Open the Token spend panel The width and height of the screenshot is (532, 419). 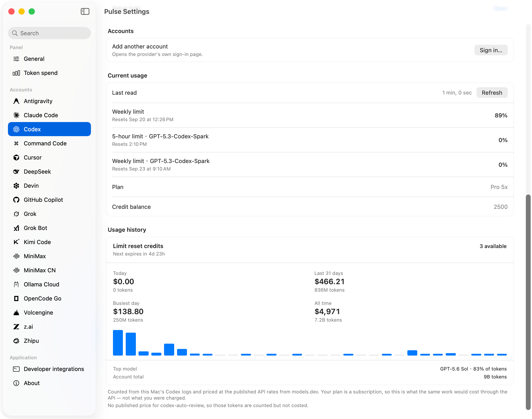(49, 73)
